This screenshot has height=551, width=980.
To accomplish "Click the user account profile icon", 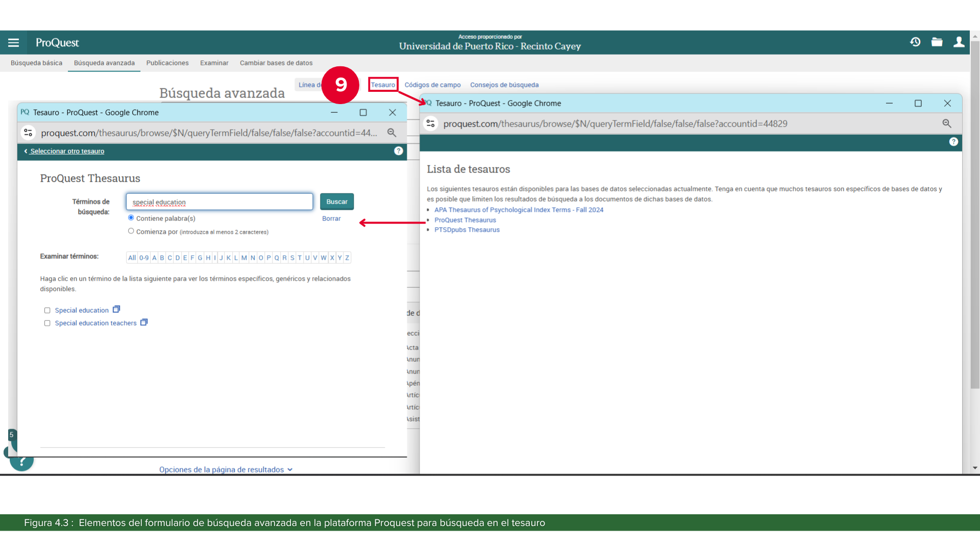I will click(959, 42).
